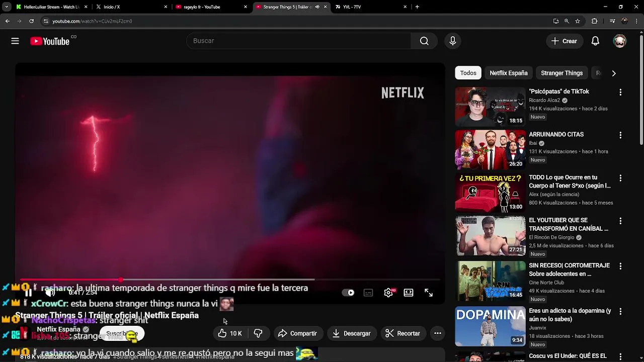Image resolution: width=644 pixels, height=362 pixels.
Task: Toggle video subtitles
Action: point(368,293)
